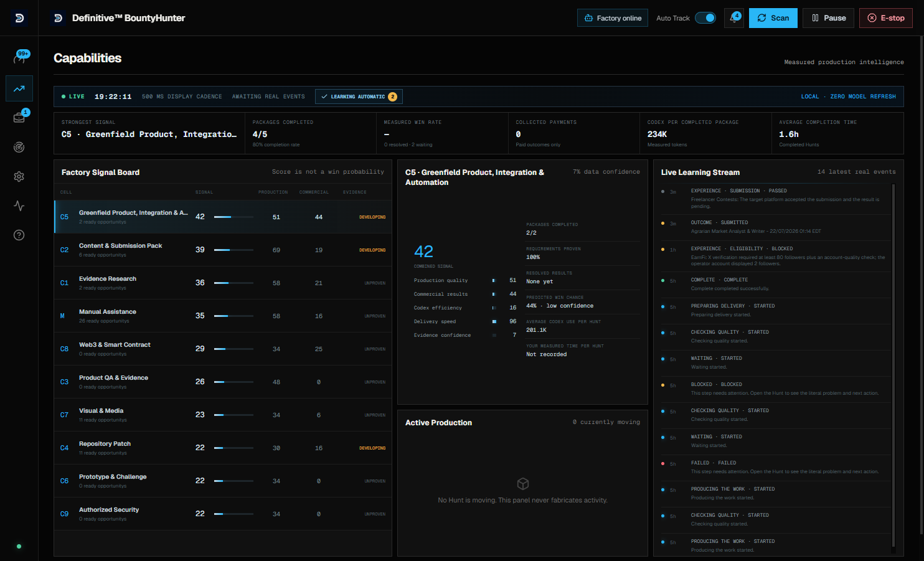This screenshot has height=561, width=924.
Task: Click the Definitive logo in the sidebar
Action: 19,18
